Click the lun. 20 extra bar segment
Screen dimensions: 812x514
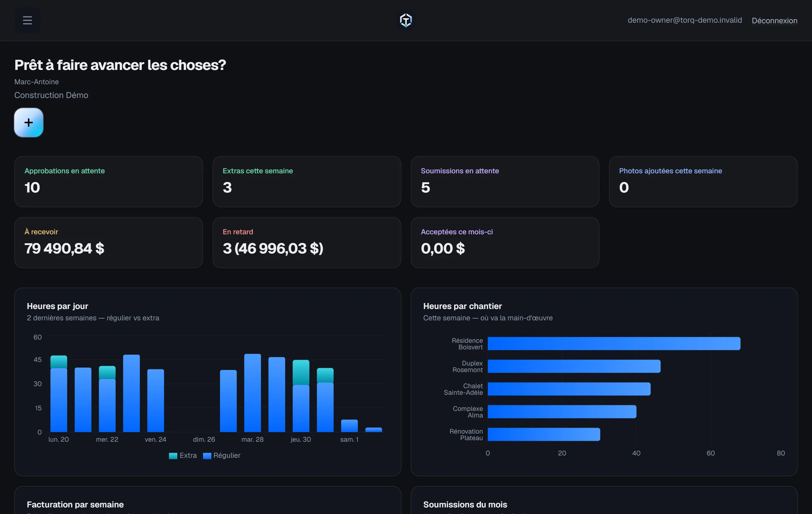click(59, 362)
